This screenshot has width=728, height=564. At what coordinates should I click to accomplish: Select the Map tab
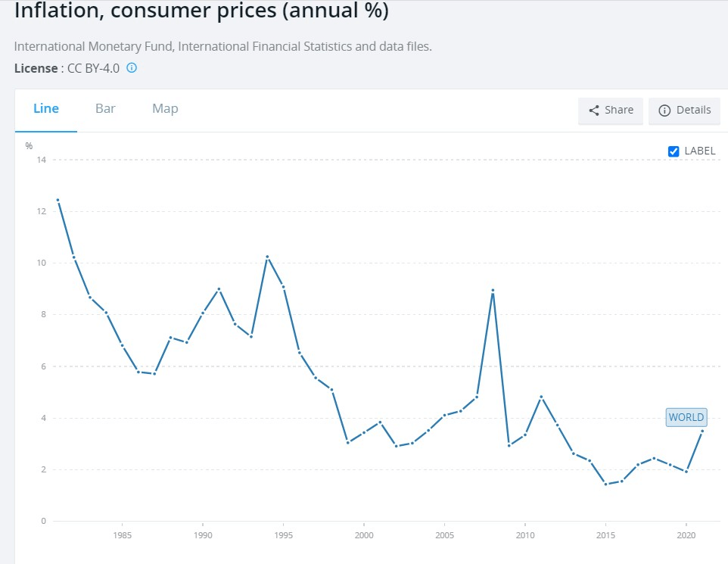pyautogui.click(x=165, y=109)
